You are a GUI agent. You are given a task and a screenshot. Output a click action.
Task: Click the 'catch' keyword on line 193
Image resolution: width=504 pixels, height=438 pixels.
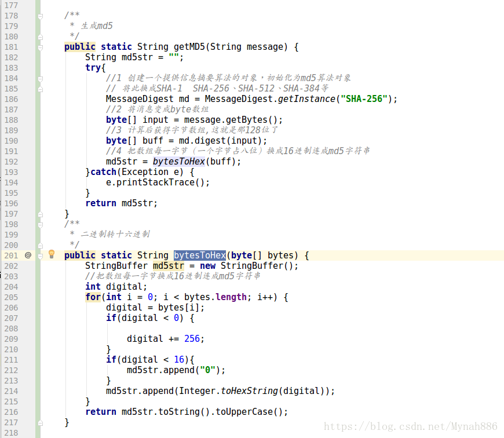(103, 172)
